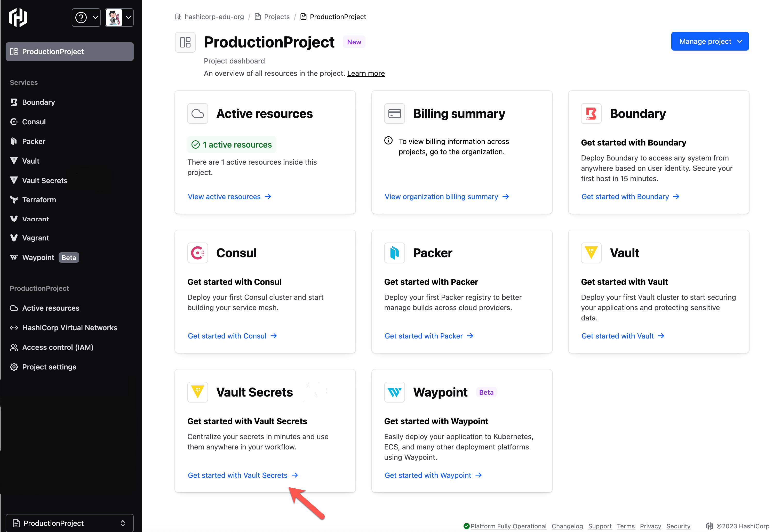
Task: Click the HCP logo icon top left
Action: [x=18, y=17]
